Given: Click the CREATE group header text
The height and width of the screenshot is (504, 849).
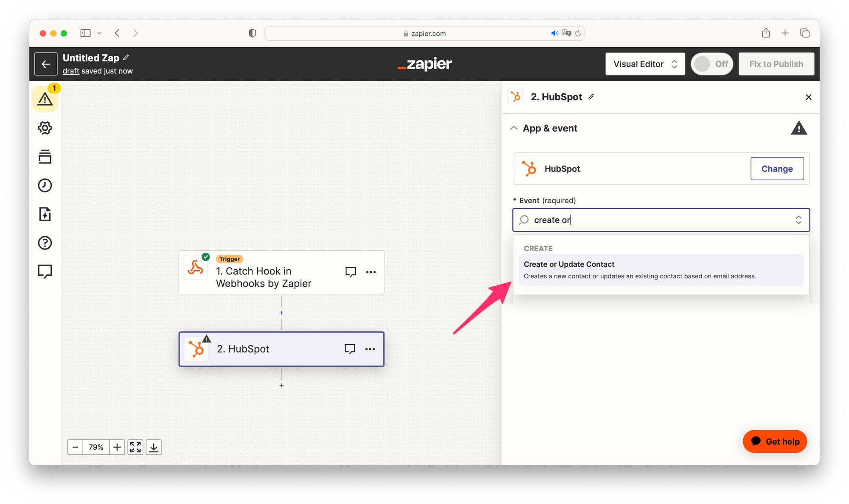Looking at the screenshot, I should tap(538, 249).
